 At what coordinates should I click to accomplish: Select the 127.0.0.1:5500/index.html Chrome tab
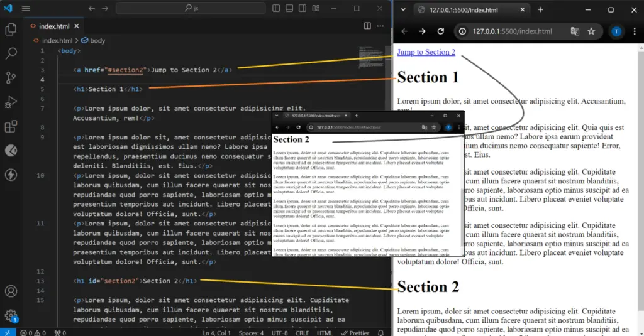(x=472, y=10)
